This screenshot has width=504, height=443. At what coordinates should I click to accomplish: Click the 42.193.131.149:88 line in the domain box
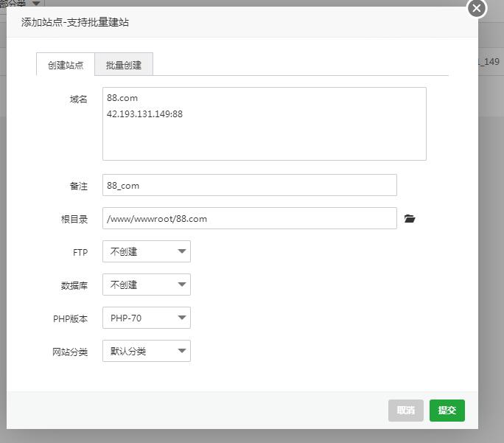tap(145, 114)
